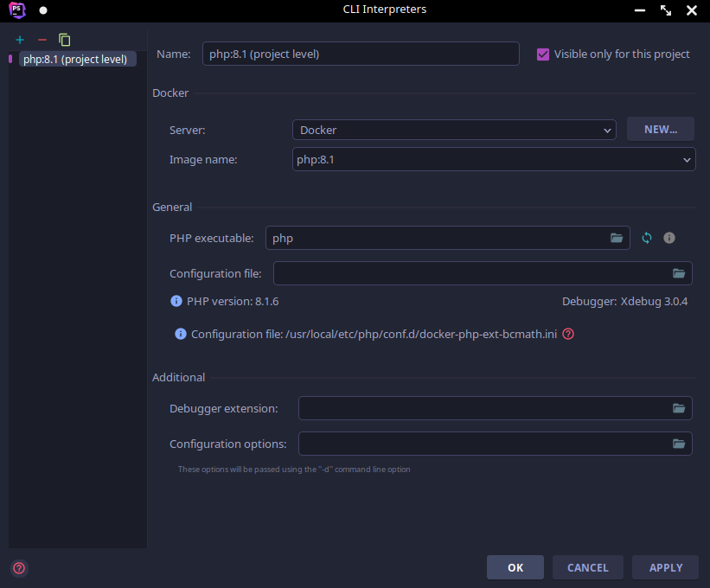The width and height of the screenshot is (710, 588).
Task: Open help using the bottom-left question mark
Action: pos(19,568)
